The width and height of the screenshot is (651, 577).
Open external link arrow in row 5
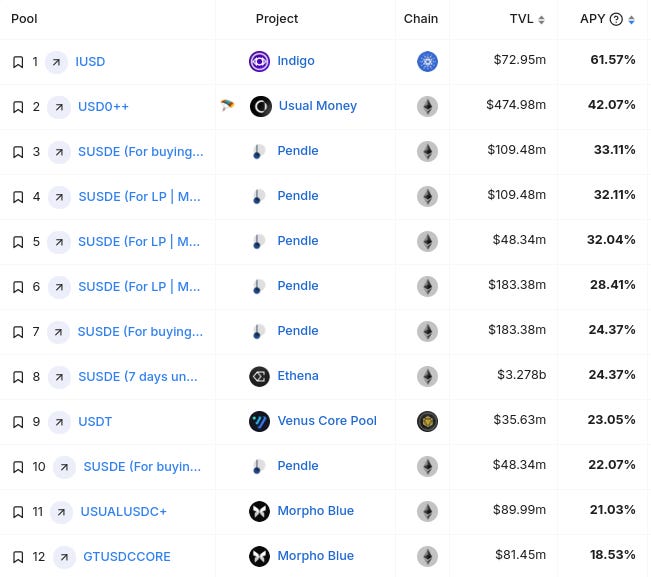59,242
